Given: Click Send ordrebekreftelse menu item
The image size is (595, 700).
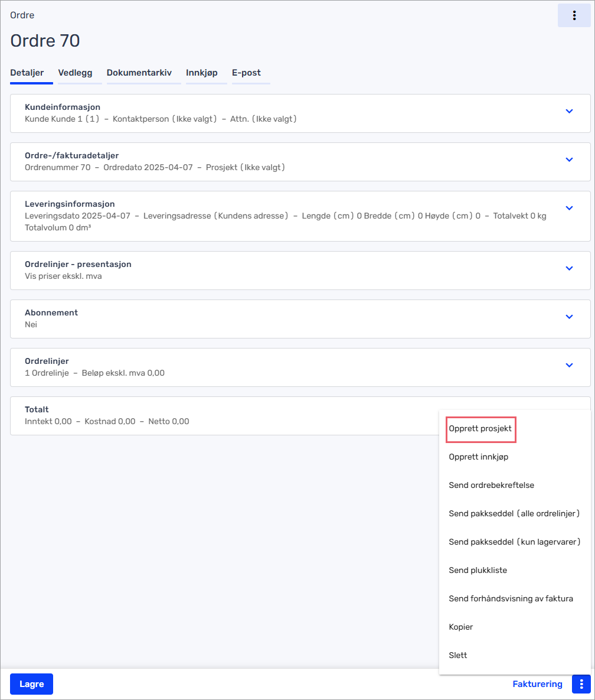Looking at the screenshot, I should coord(491,485).
